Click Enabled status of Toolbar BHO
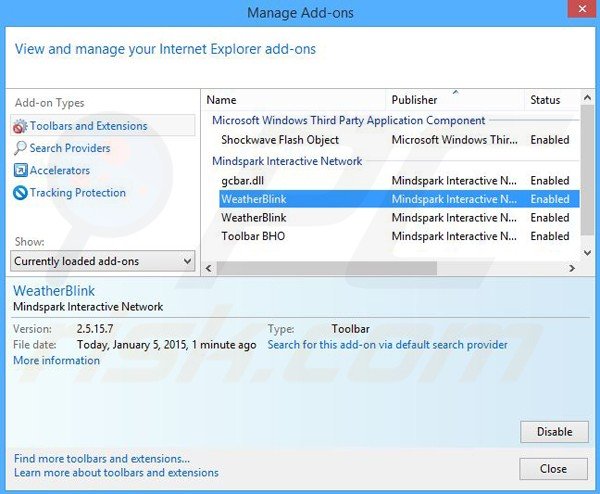This screenshot has width=600, height=494. coord(550,236)
